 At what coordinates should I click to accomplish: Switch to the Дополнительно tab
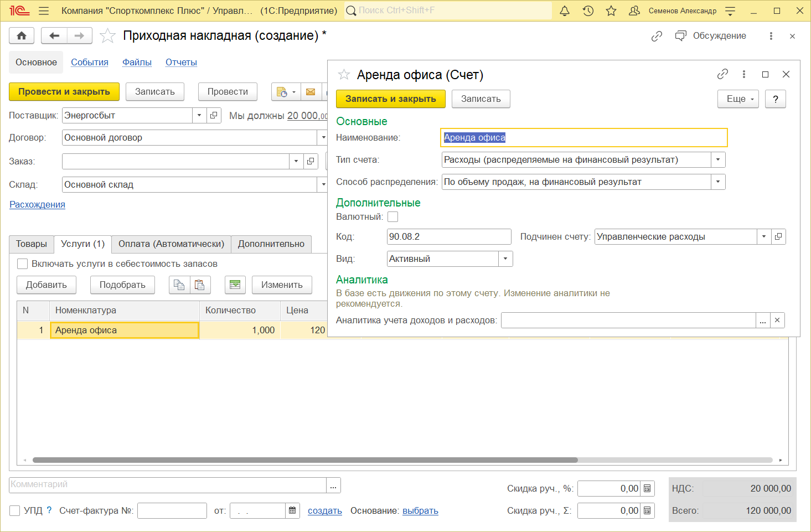[x=271, y=244]
